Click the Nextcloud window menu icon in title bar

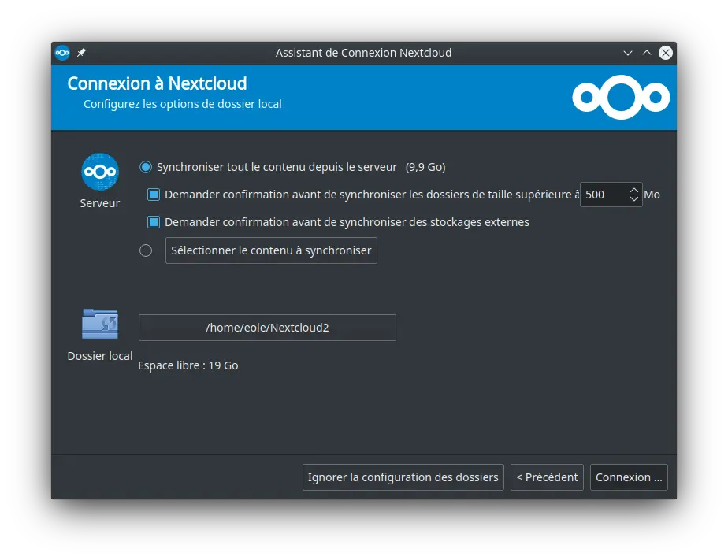(x=62, y=53)
